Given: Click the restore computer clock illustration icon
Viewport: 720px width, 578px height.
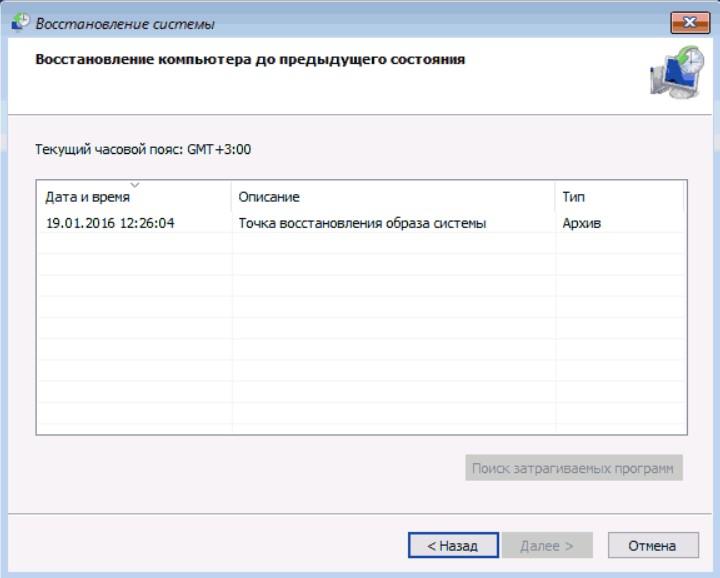Looking at the screenshot, I should (677, 73).
